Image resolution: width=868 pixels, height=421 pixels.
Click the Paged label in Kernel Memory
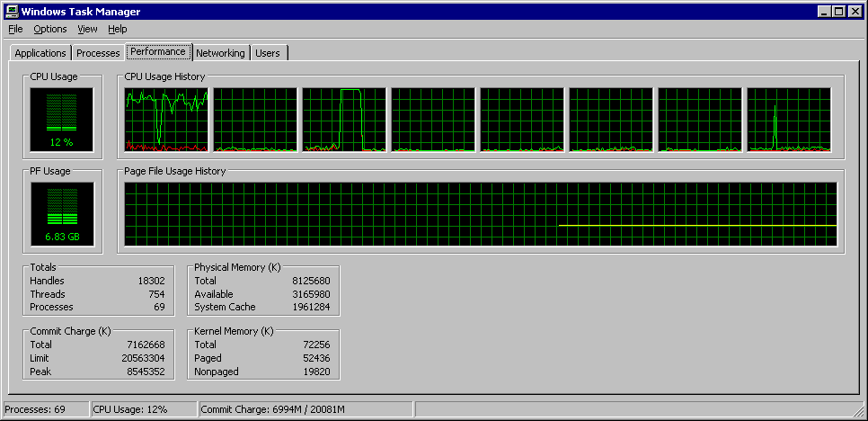208,358
